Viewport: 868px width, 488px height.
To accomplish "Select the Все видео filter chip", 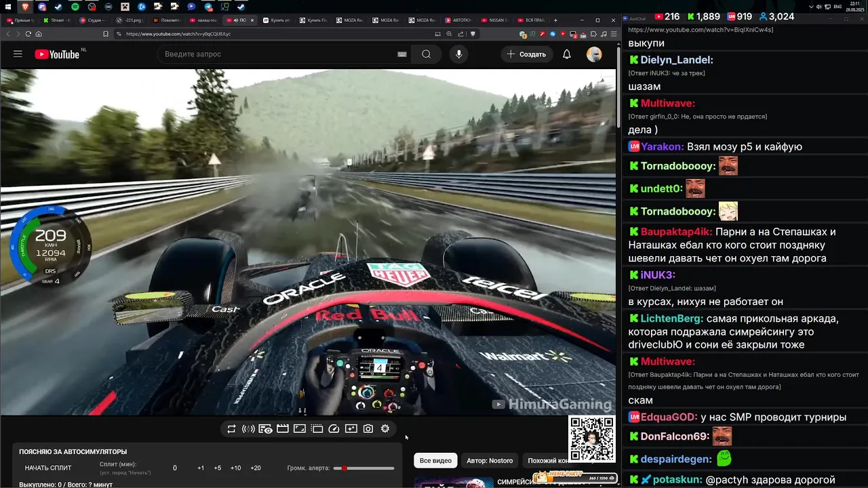I will (x=435, y=461).
